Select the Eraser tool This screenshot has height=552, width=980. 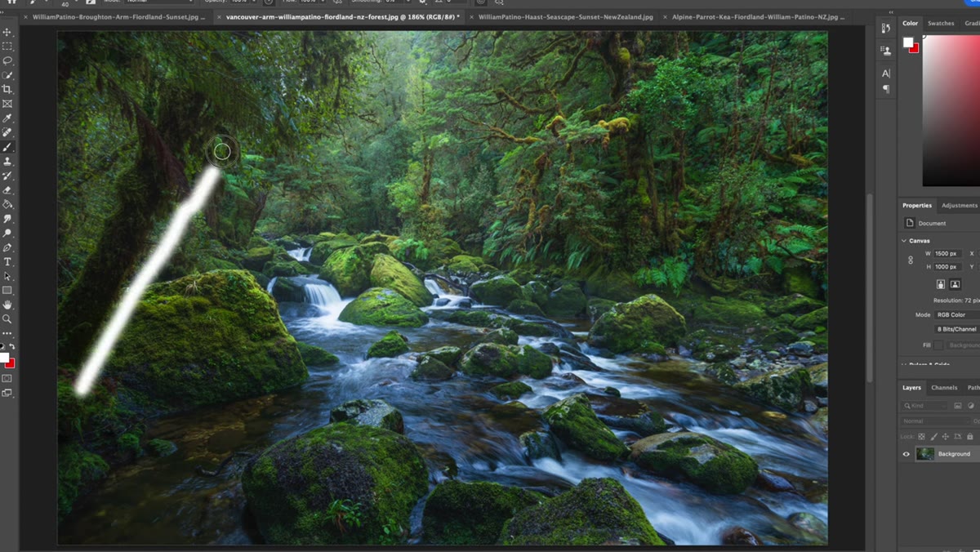click(7, 189)
